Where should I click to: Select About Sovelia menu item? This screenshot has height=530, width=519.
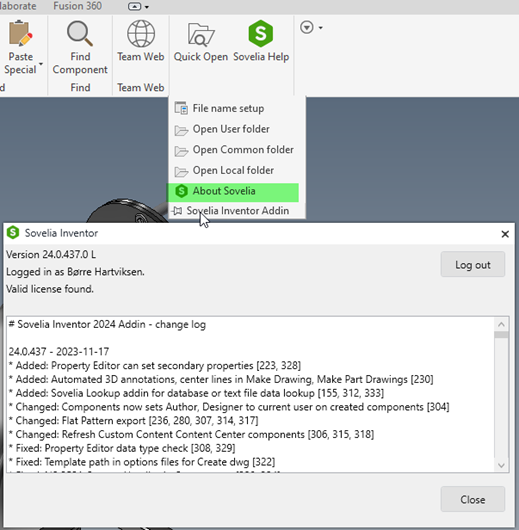[x=233, y=192]
